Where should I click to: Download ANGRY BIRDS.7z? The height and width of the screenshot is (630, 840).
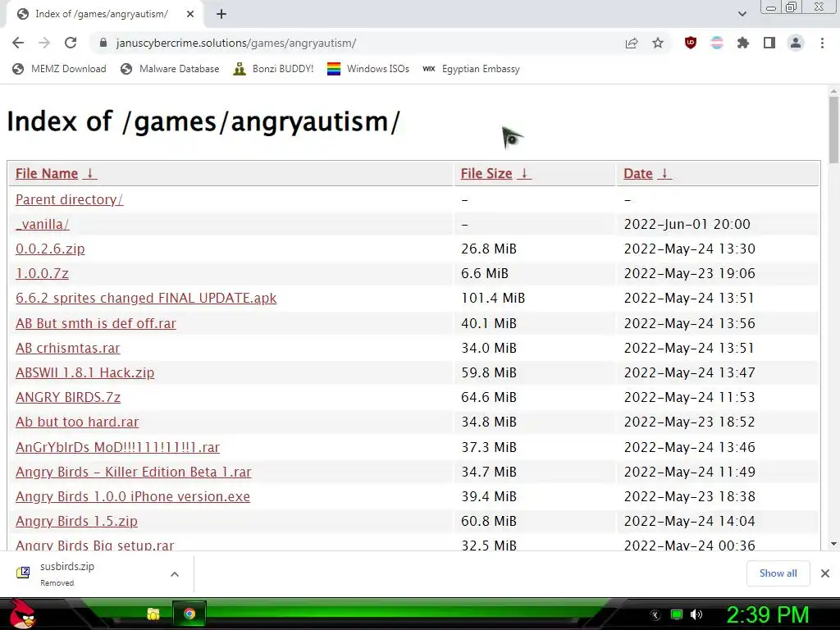[68, 397]
